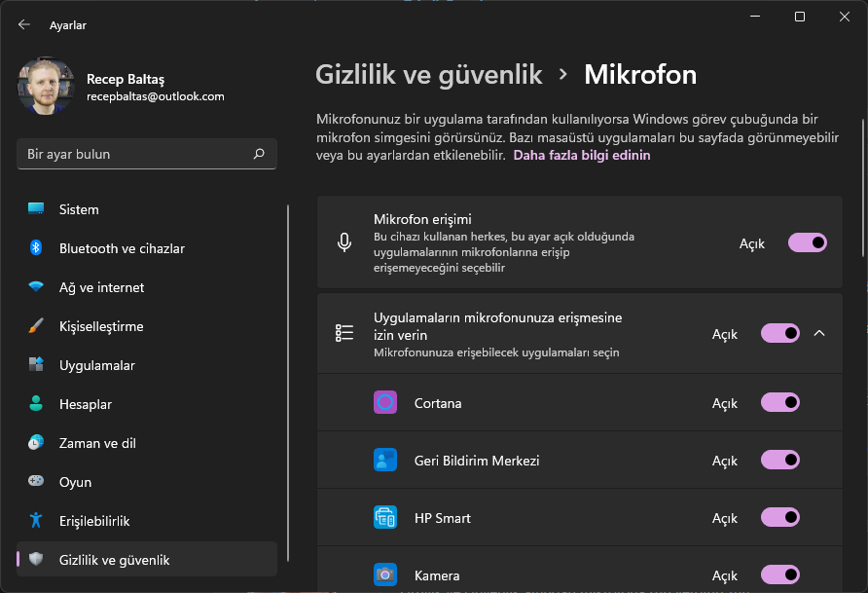Click the Bir ayar bulun search field
The height and width of the screenshot is (593, 868).
click(136, 154)
